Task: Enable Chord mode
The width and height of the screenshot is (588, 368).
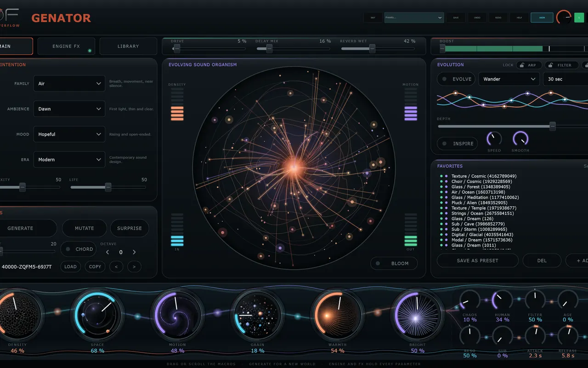Action: (x=79, y=249)
